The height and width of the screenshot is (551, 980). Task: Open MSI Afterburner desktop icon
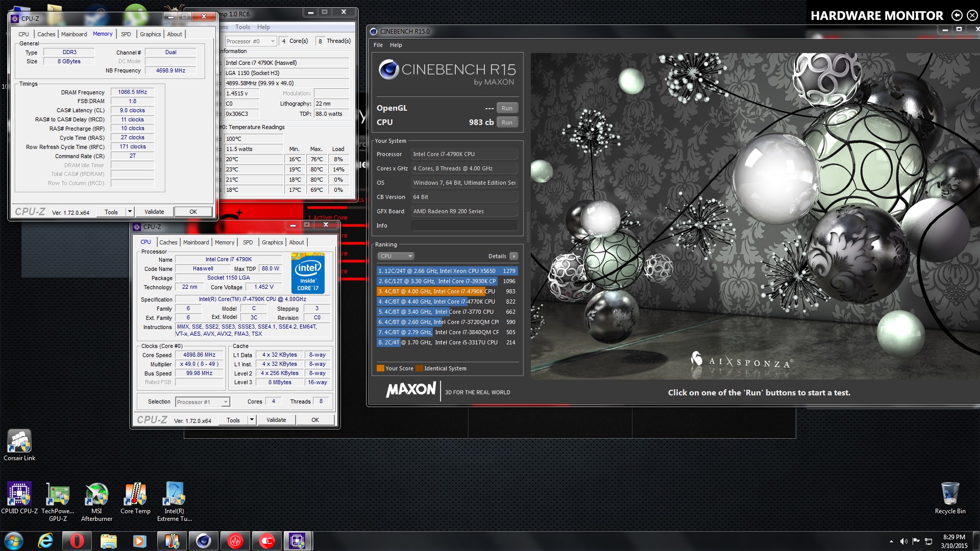point(96,502)
